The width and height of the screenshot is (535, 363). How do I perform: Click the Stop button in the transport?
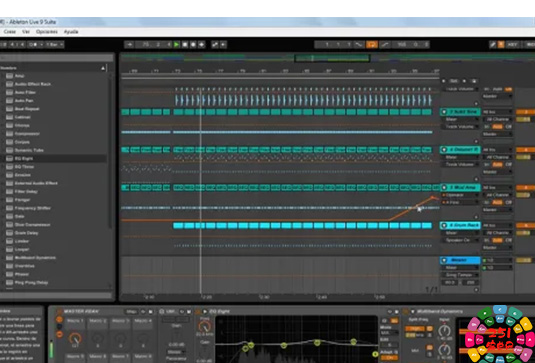coord(185,44)
